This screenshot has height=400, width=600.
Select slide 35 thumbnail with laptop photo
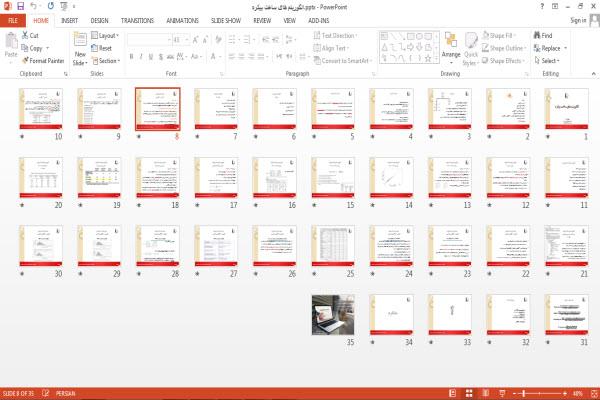coord(333,315)
